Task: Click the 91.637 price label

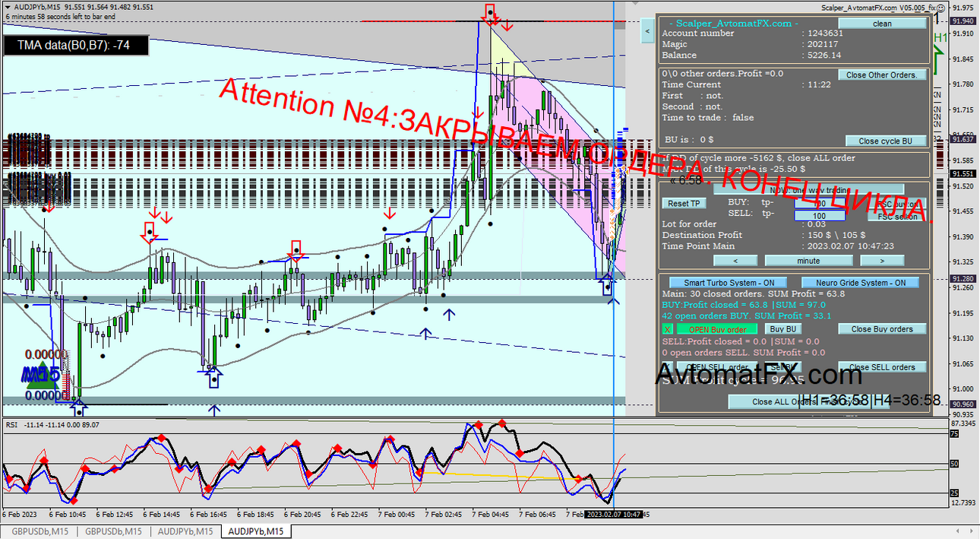Action: pos(963,139)
